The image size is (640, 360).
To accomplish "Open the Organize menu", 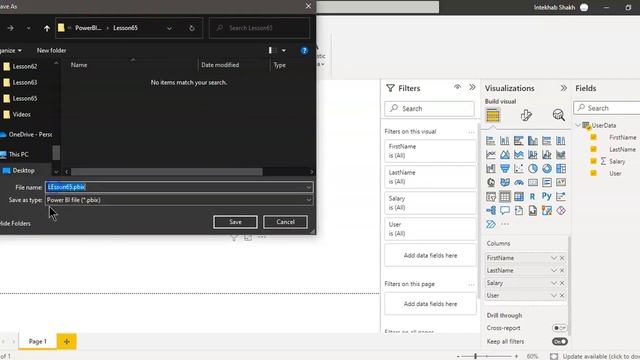I will pos(11,50).
